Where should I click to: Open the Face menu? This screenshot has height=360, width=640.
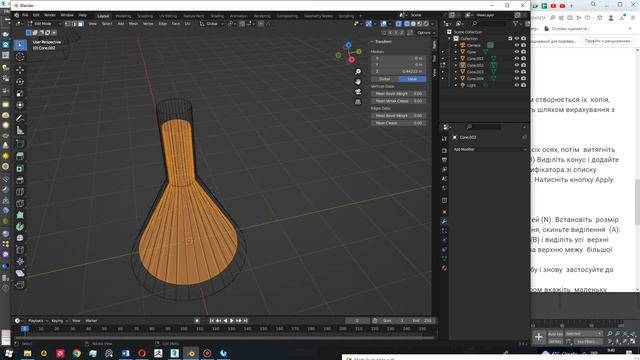[x=176, y=24]
